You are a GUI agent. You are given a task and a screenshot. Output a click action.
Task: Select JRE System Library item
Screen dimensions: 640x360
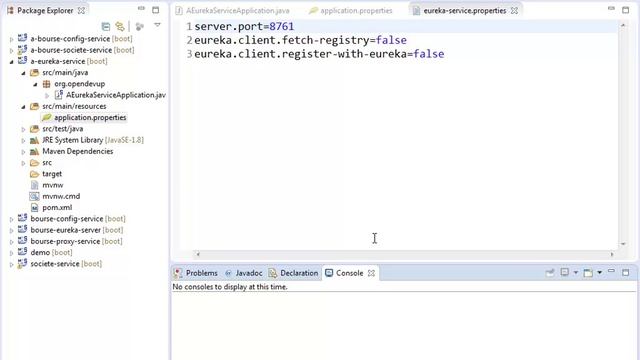click(x=93, y=140)
